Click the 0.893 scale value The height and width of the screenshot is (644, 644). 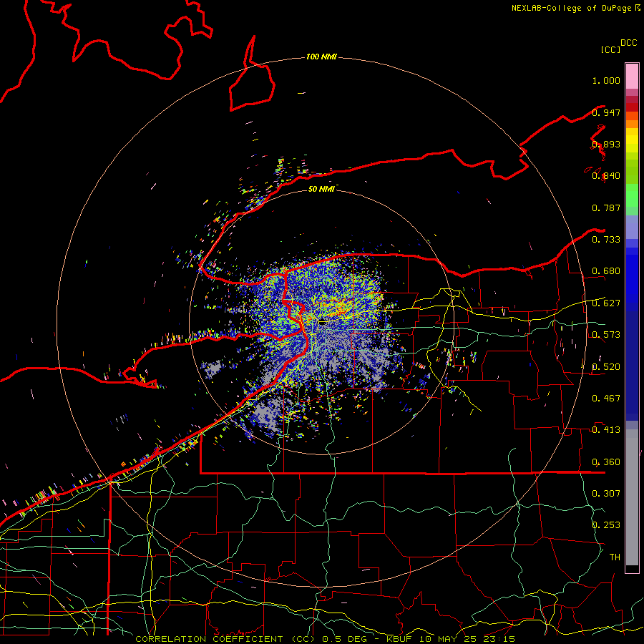pos(606,144)
